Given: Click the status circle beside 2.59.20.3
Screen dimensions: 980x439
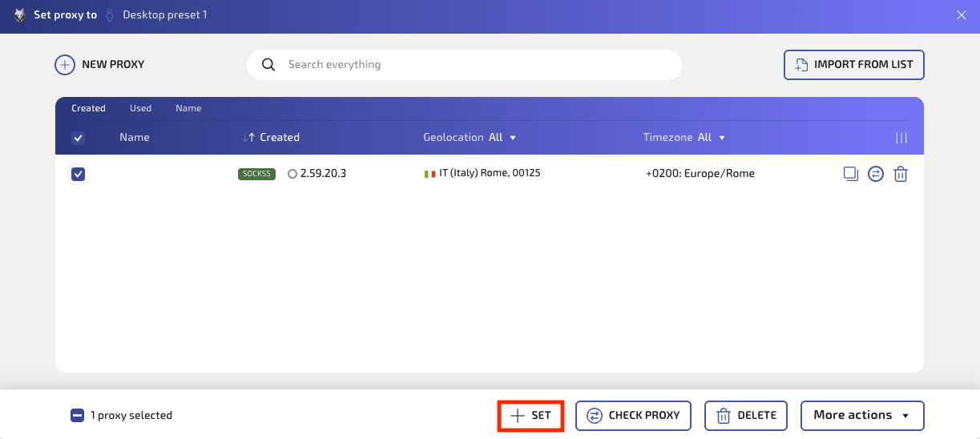Looking at the screenshot, I should point(292,174).
